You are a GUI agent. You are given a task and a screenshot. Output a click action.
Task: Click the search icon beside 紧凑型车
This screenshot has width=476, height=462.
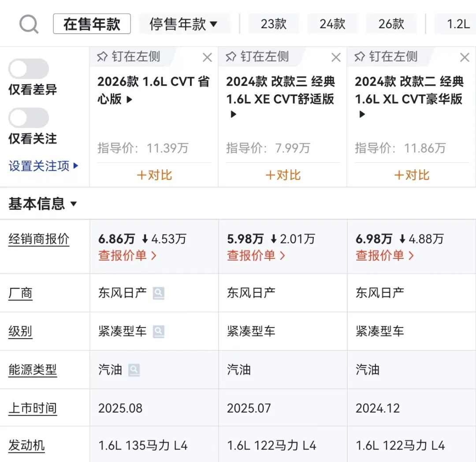pos(159,332)
